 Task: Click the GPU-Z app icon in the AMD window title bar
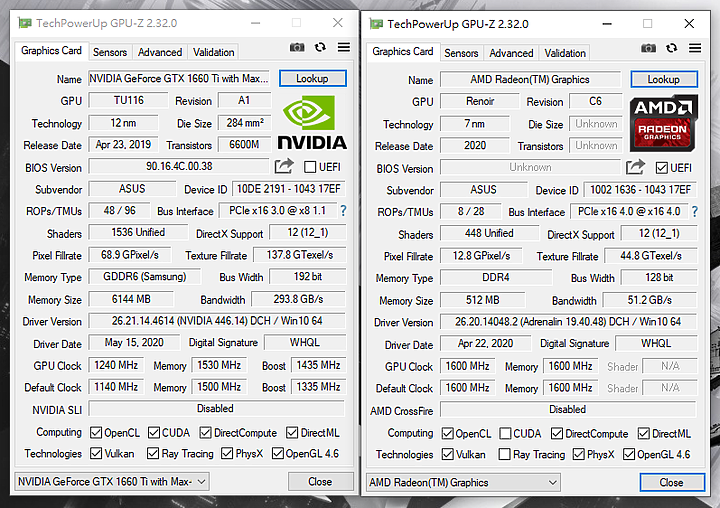point(376,24)
